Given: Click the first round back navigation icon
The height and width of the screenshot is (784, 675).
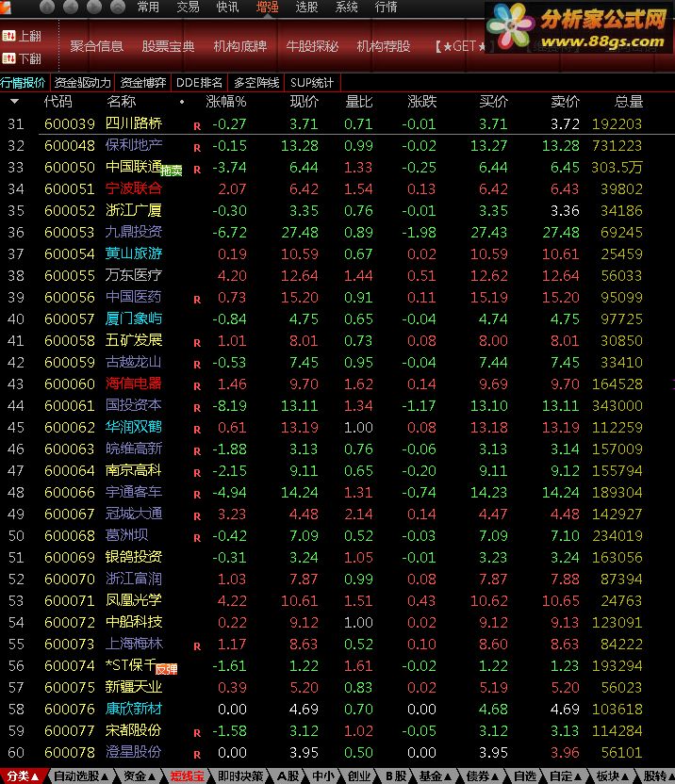Looking at the screenshot, I should tap(46, 7).
